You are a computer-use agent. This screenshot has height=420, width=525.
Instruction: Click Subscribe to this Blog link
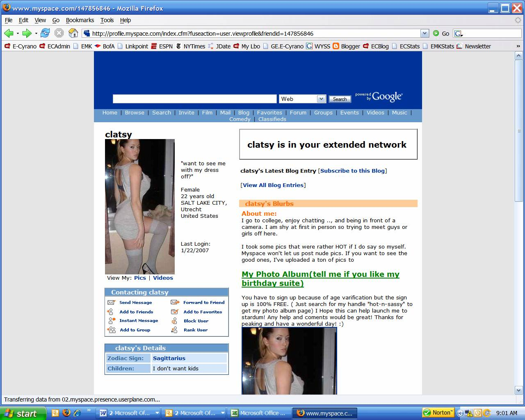353,171
